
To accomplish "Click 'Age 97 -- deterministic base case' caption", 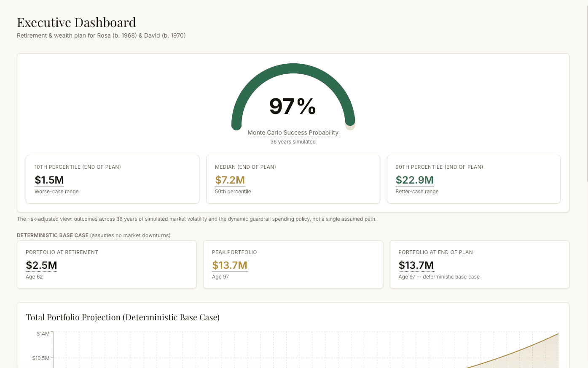I will click(439, 277).
